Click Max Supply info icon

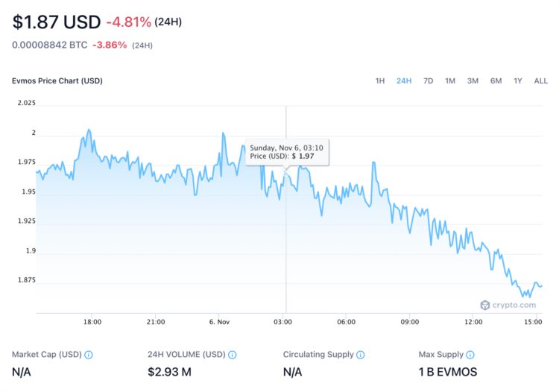point(470,355)
